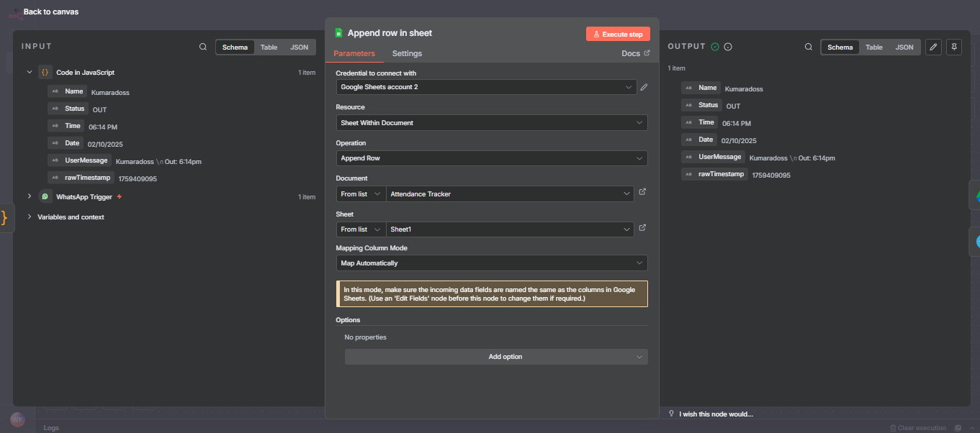The height and width of the screenshot is (433, 980).
Task: Open Sheet1 via its external link icon
Action: tap(642, 227)
